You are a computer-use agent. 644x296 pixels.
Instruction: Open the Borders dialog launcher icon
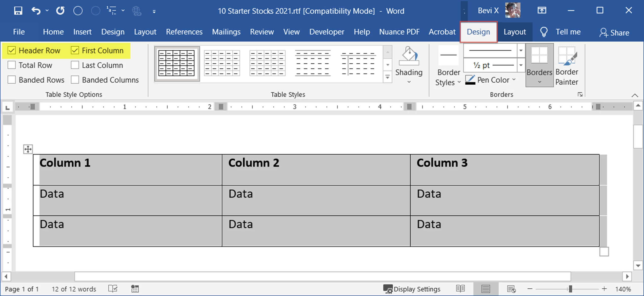(x=580, y=95)
